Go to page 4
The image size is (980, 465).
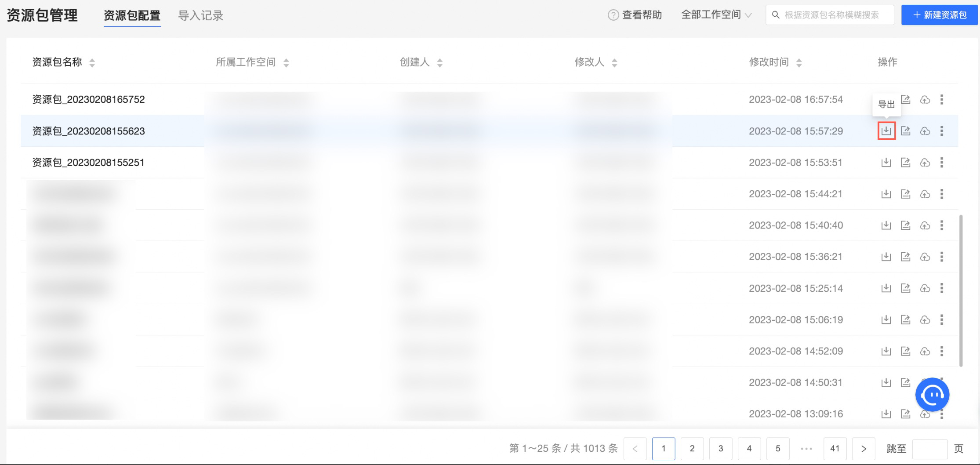click(x=749, y=448)
